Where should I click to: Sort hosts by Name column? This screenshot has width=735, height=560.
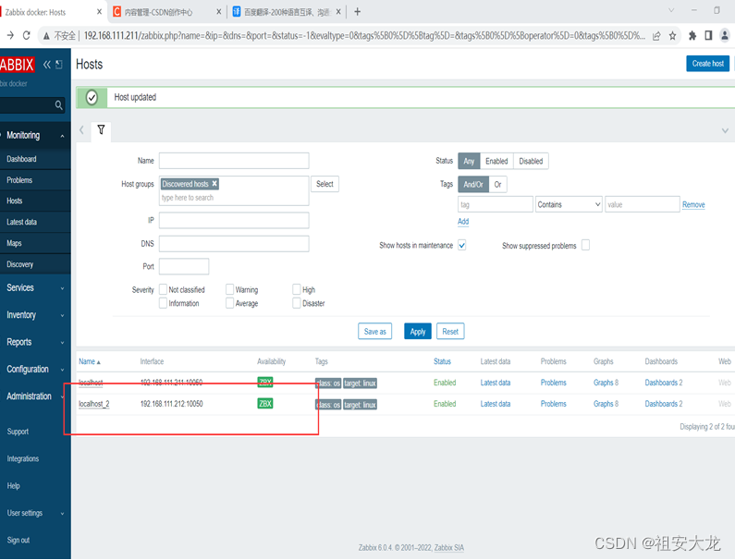coord(89,361)
